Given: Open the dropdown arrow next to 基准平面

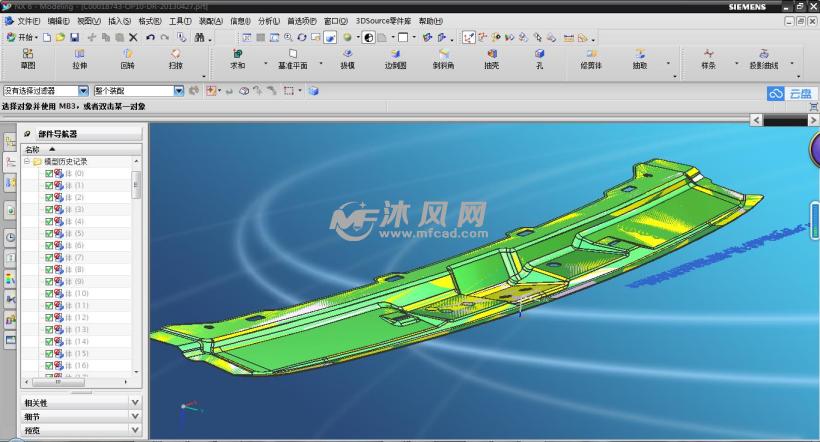Looking at the screenshot, I should (x=321, y=64).
